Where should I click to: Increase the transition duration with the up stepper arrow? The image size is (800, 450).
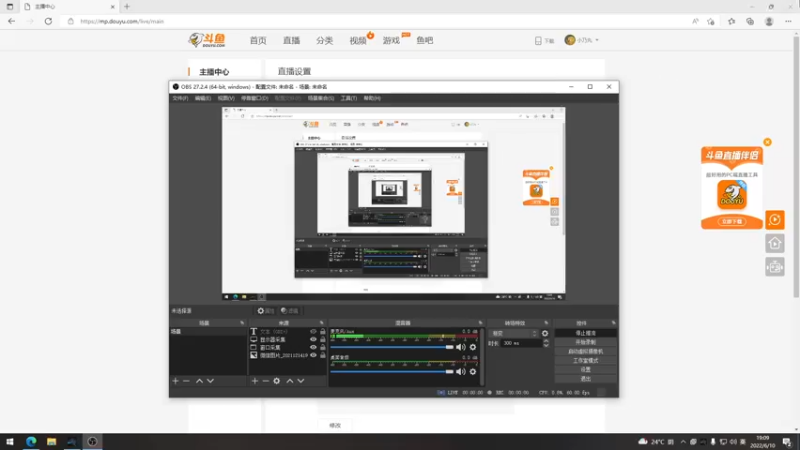[x=546, y=341]
